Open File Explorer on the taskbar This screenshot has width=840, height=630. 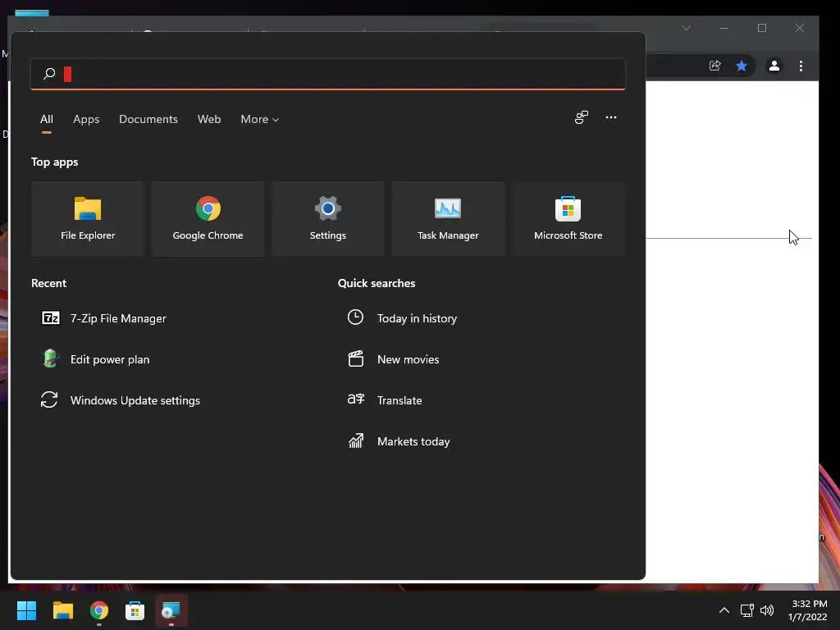(x=62, y=610)
